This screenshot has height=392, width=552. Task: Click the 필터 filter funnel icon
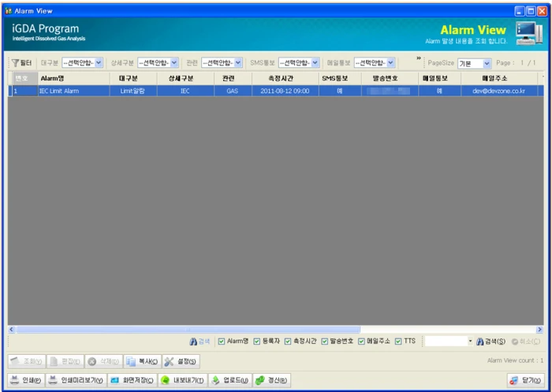click(x=15, y=62)
